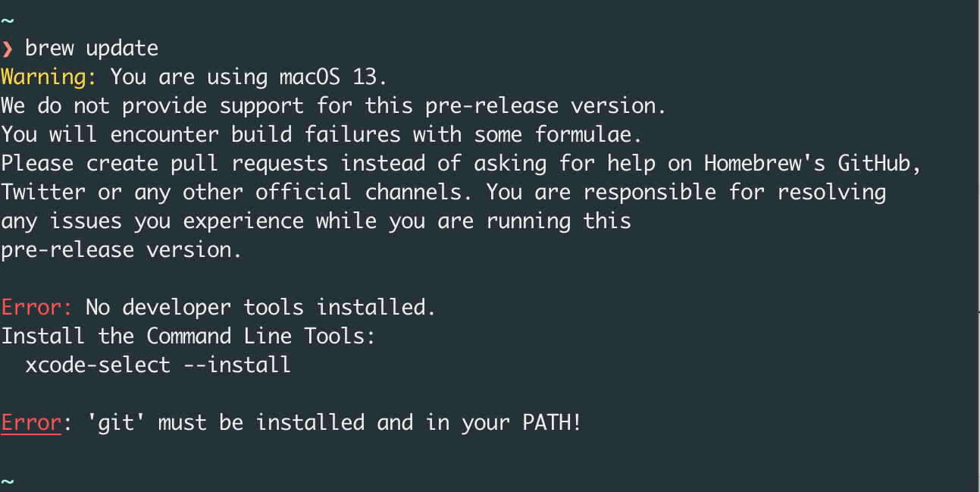
Task: Select the yellow "Warning:" label
Action: (x=43, y=77)
